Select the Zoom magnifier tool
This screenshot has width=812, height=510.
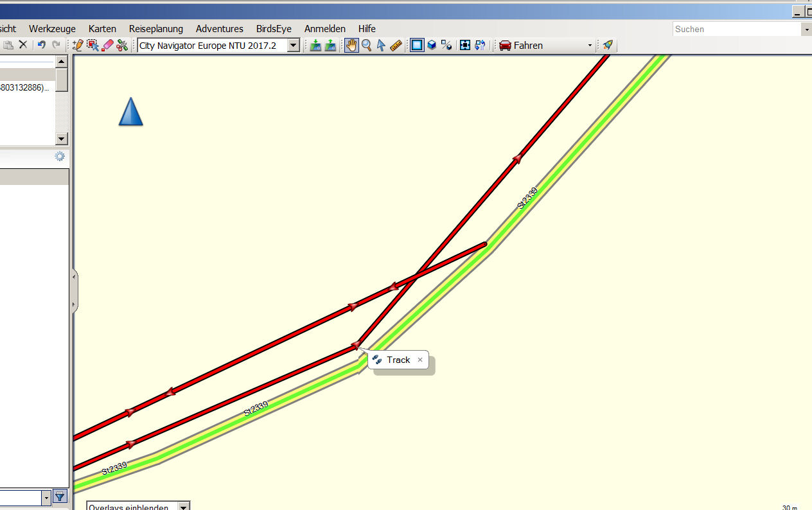[x=366, y=45]
